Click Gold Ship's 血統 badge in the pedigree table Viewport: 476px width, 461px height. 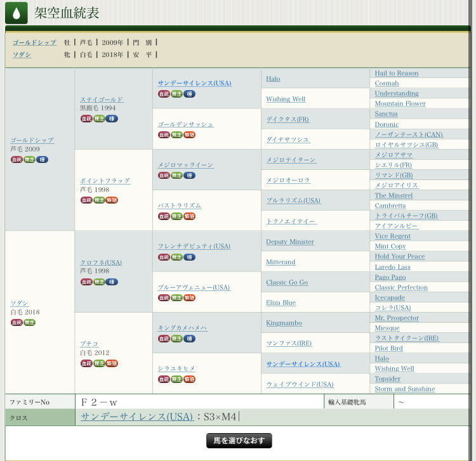coord(17,159)
